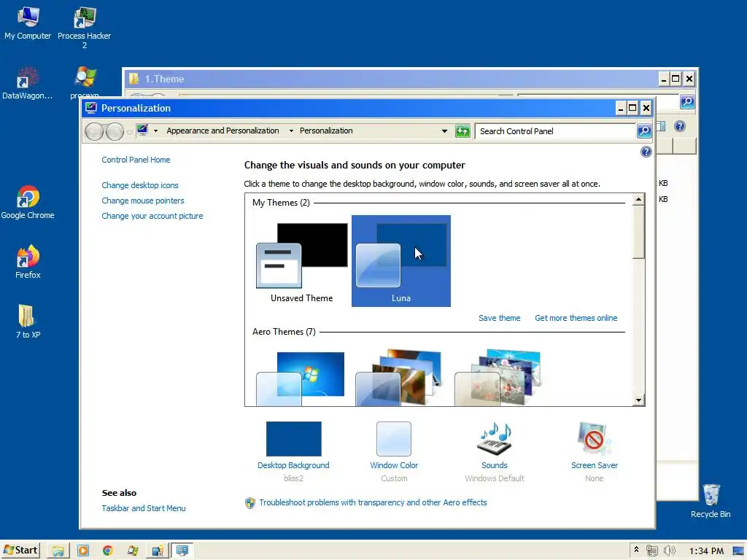Minimize the Personalization window
This screenshot has height=560, width=747.
click(620, 108)
